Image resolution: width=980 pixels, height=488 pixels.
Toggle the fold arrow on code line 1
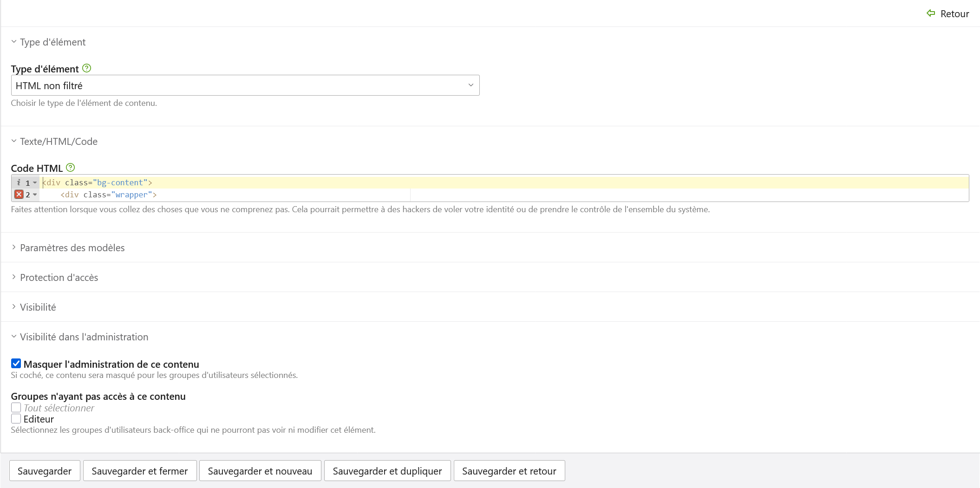tap(35, 183)
